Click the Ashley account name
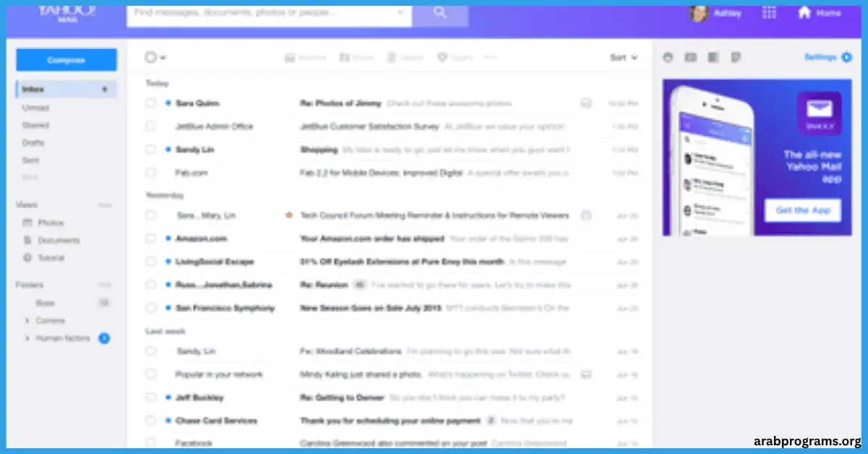The image size is (868, 454). 727,13
